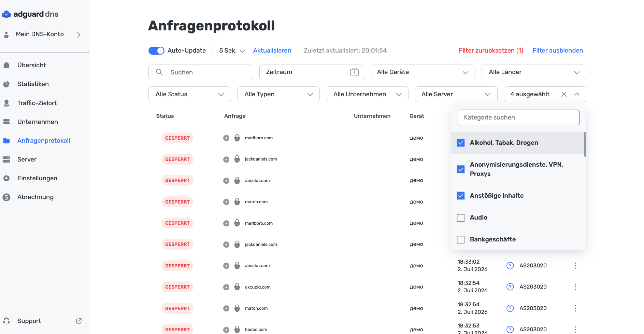Open the Alle Unternehmen dropdown
This screenshot has height=334, width=644.
(x=367, y=94)
